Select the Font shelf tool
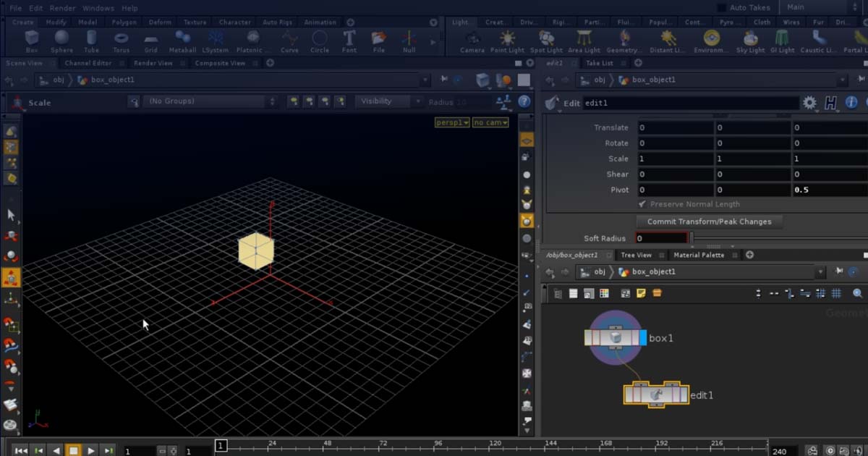This screenshot has width=868, height=456. (x=349, y=41)
